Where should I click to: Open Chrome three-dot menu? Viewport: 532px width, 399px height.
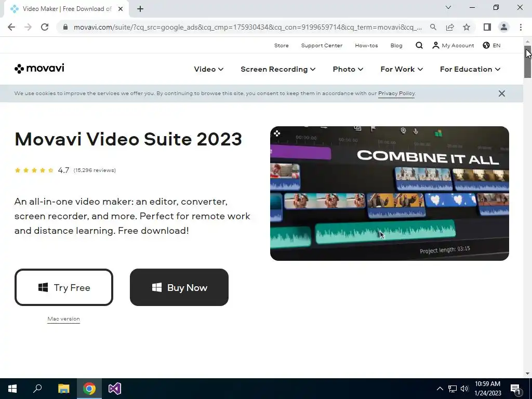tap(521, 27)
